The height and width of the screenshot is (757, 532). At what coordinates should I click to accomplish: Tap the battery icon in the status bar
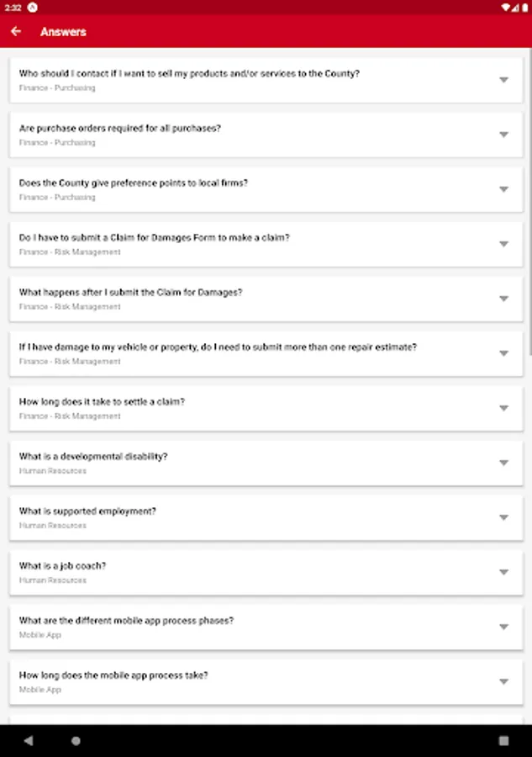(x=526, y=7)
